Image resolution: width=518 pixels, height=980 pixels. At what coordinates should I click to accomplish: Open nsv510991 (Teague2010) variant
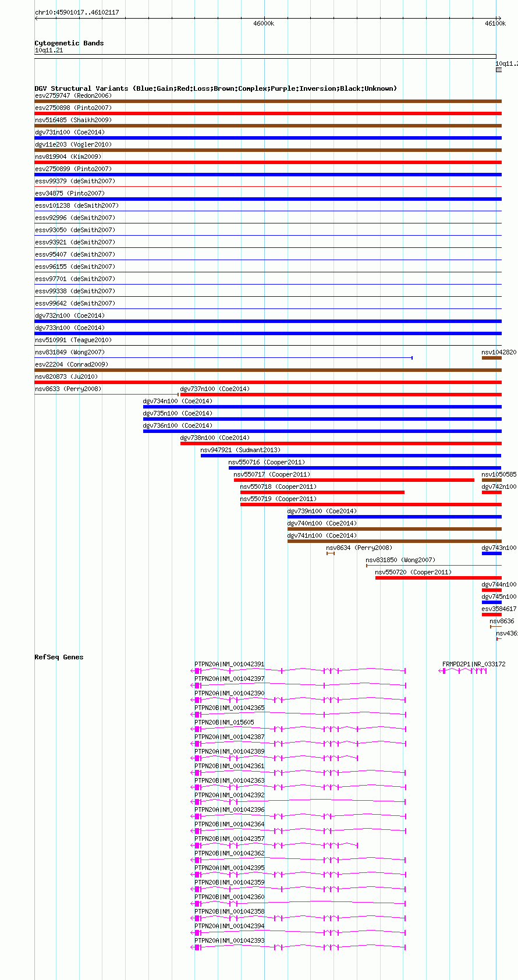(73, 340)
